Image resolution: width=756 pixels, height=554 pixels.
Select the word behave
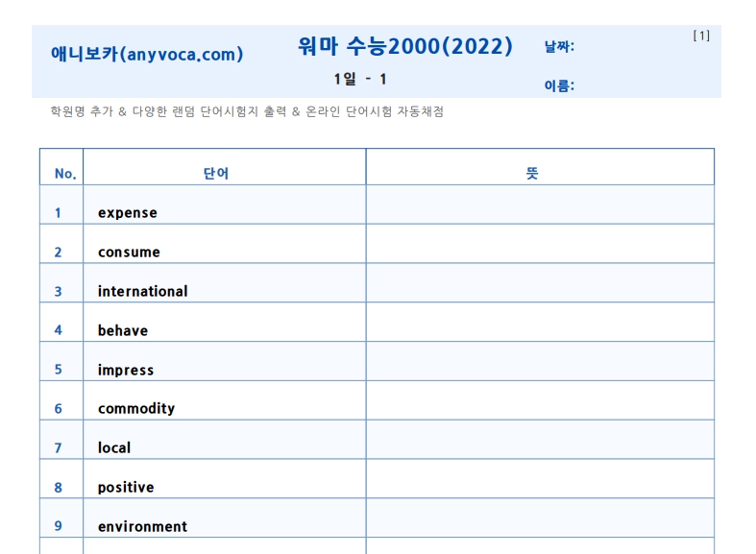(123, 330)
